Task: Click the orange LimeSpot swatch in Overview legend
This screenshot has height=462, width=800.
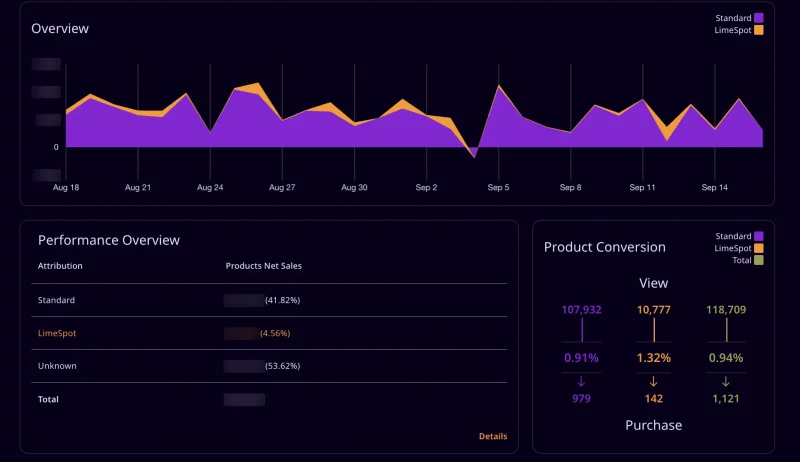Action: [x=759, y=30]
